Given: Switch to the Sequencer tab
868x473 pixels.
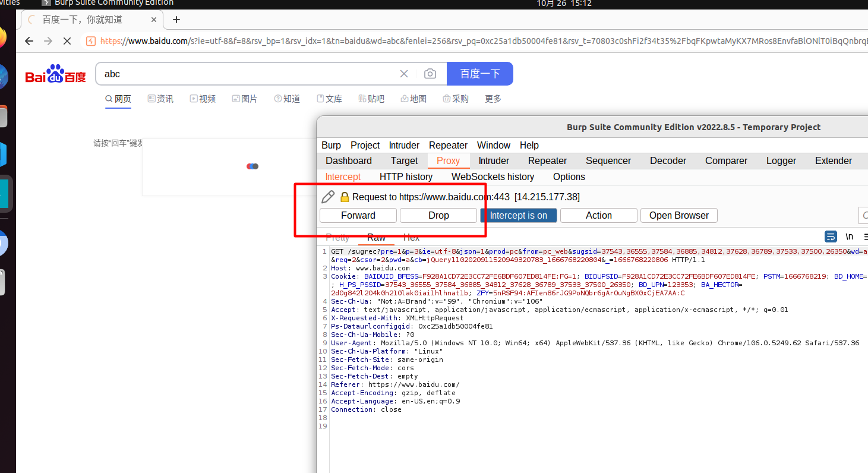Looking at the screenshot, I should [x=608, y=160].
